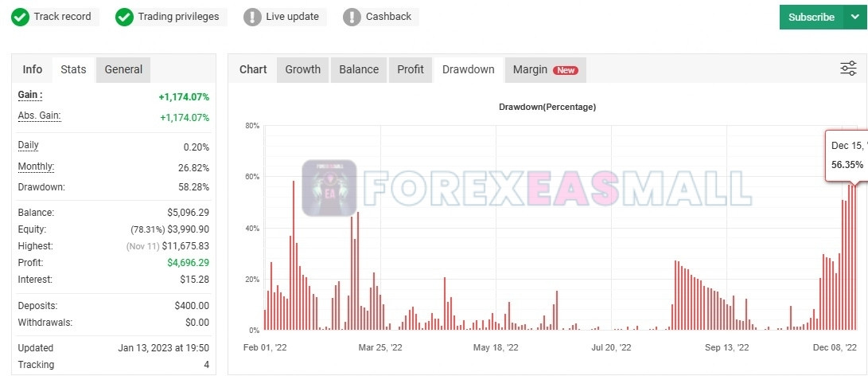Screen dimensions: 868x376
Task: Switch to the Info tab
Action: [x=33, y=69]
